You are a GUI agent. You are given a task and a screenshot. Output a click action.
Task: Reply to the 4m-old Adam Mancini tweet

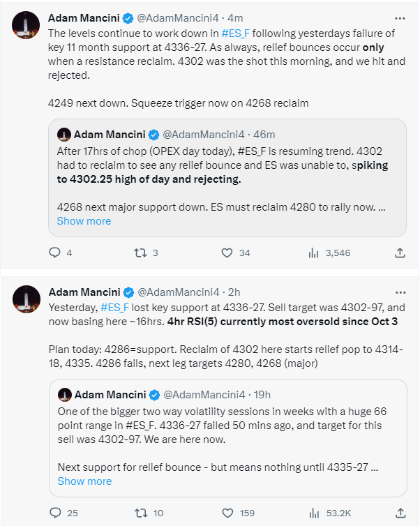point(54,253)
